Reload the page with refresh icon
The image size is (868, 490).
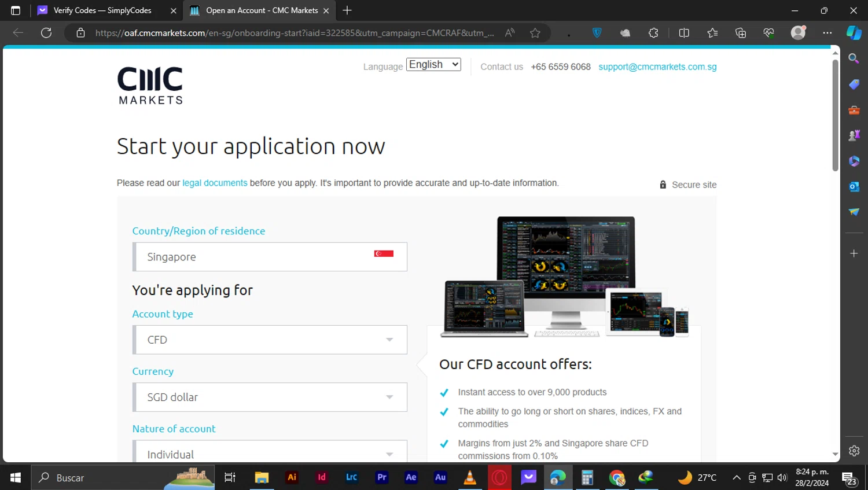[x=46, y=32]
